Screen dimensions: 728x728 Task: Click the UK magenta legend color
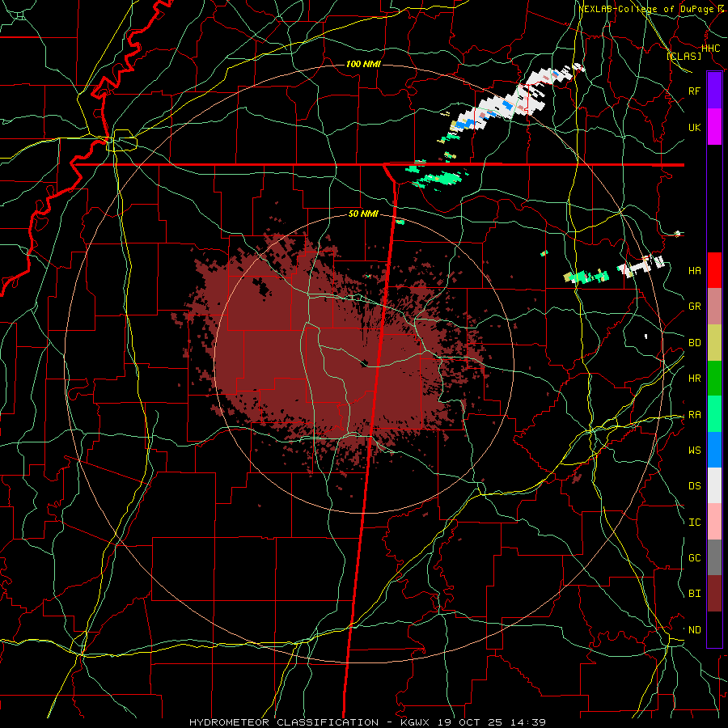coord(714,127)
